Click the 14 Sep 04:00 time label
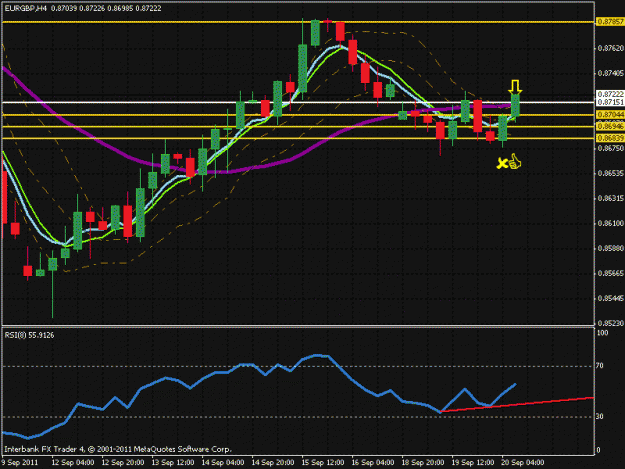The height and width of the screenshot is (469, 625). (x=223, y=463)
